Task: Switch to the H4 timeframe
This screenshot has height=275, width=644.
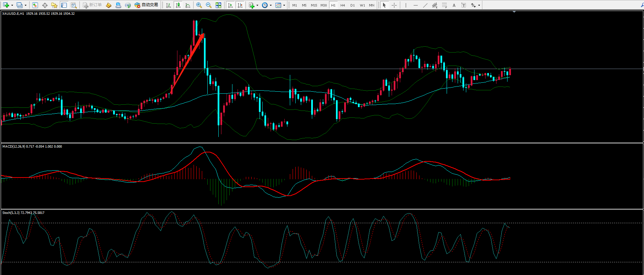Action: [x=343, y=5]
